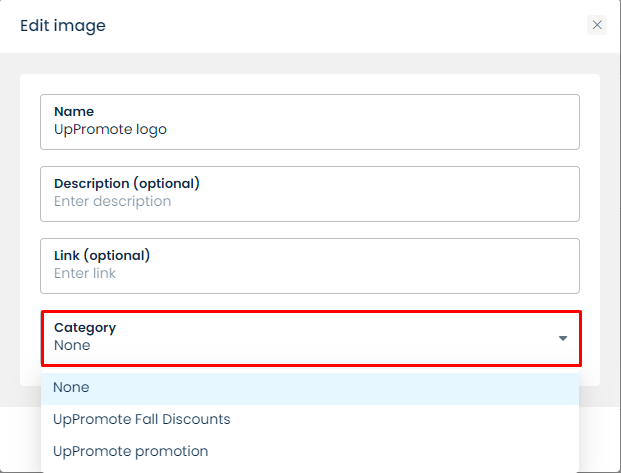Close the Edit image dialog
The height and width of the screenshot is (473, 621).
click(597, 25)
